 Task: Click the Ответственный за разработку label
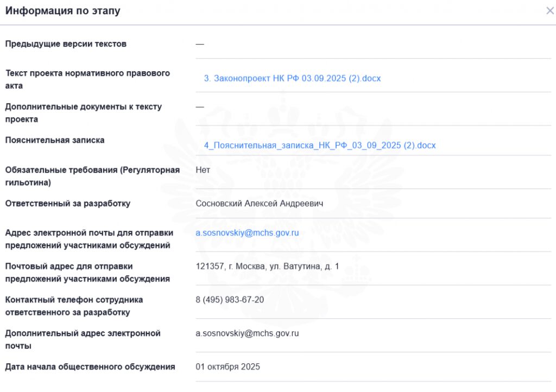[68, 204]
